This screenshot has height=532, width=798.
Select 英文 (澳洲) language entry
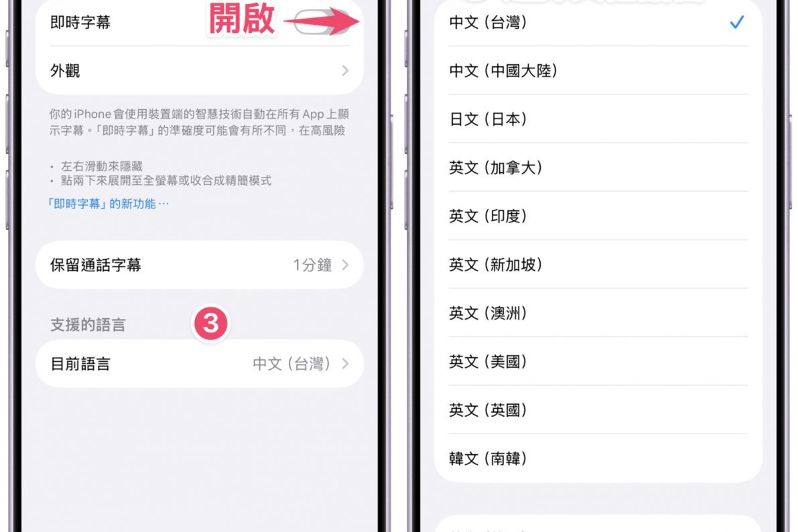pyautogui.click(x=598, y=313)
